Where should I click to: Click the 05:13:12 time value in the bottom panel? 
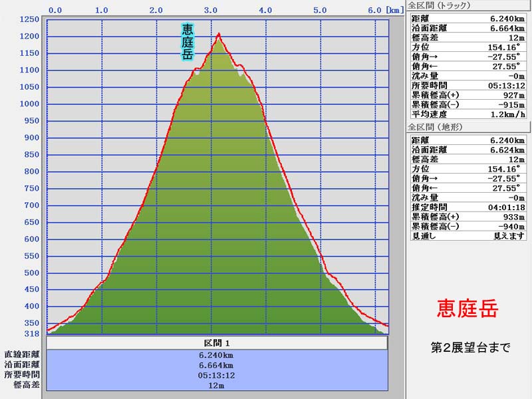[217, 375]
